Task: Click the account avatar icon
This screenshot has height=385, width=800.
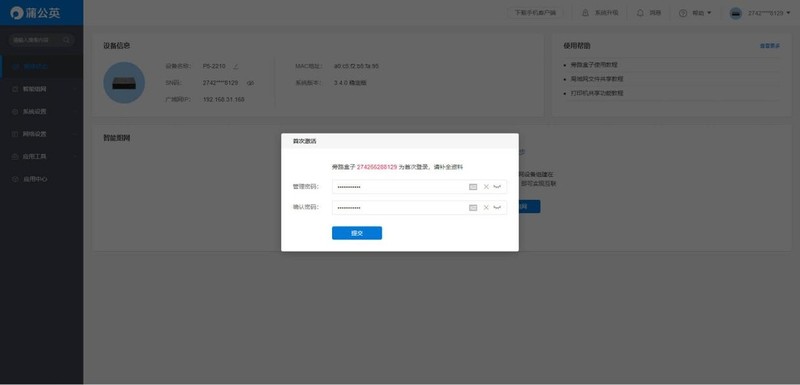Action: tap(736, 13)
